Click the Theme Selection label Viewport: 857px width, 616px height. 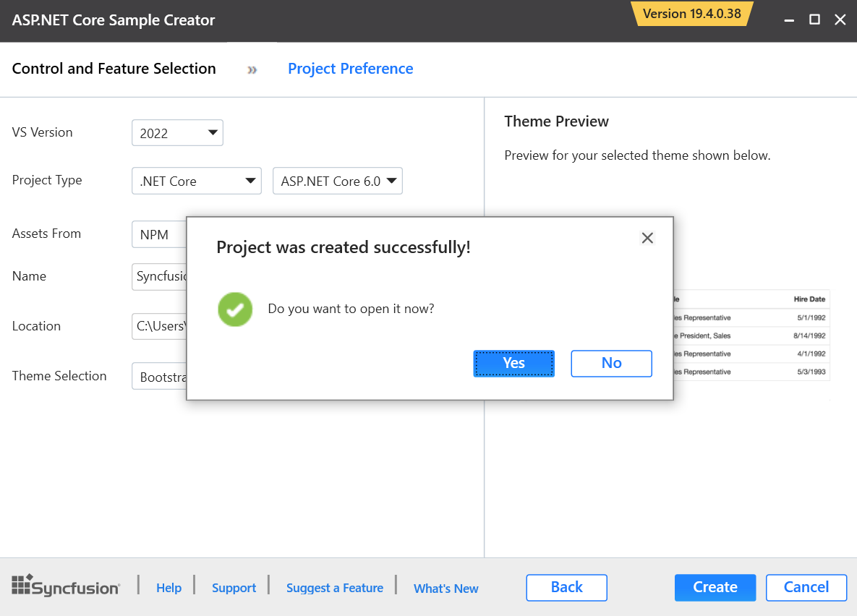[59, 376]
